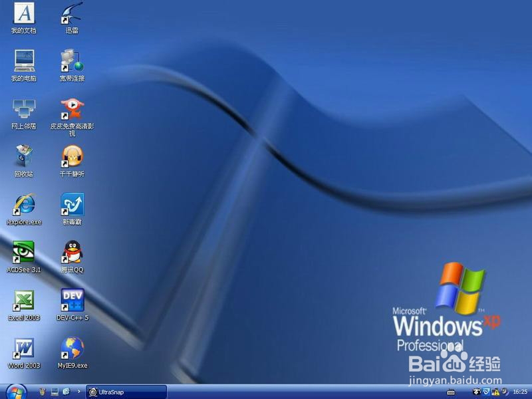Click the system tray clock 16:25
Viewport: 532px width, 399px height.
click(520, 392)
